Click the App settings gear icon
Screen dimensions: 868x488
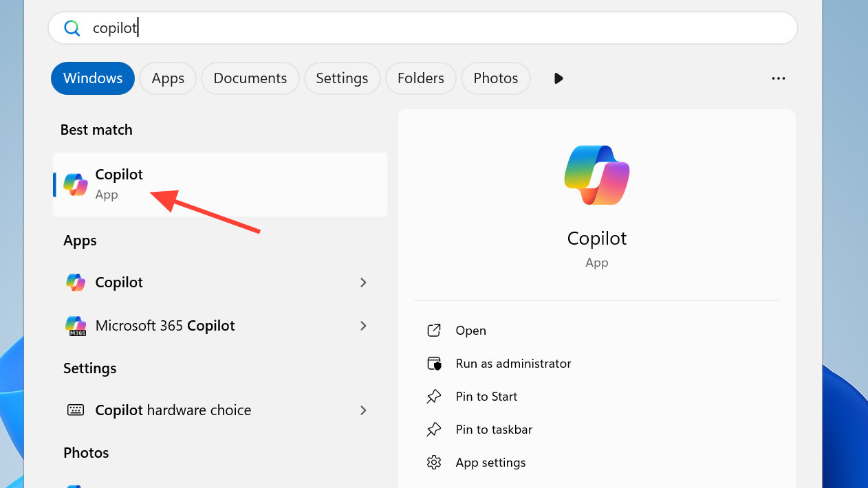(433, 463)
